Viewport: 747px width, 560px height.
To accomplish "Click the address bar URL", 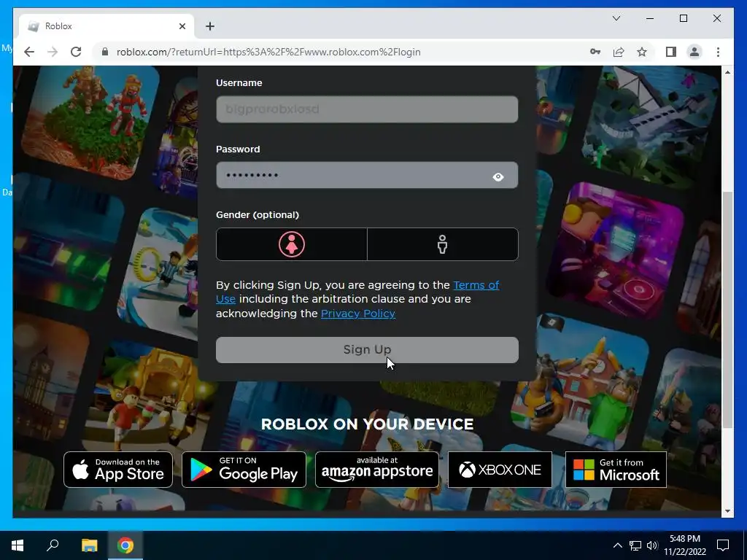I will pos(268,52).
